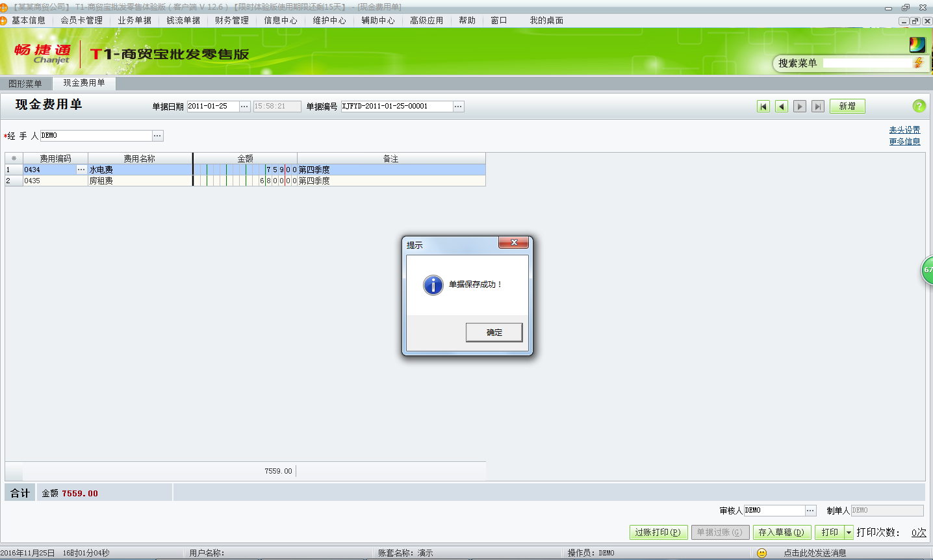The width and height of the screenshot is (933, 560).
Task: Click the 畅捷通 Chanjet logo
Action: (42, 53)
